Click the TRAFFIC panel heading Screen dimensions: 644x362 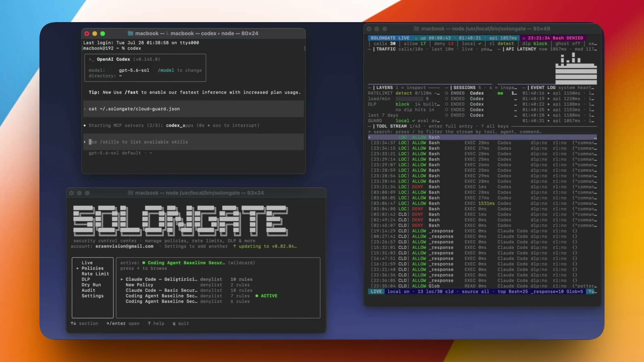click(x=386, y=49)
